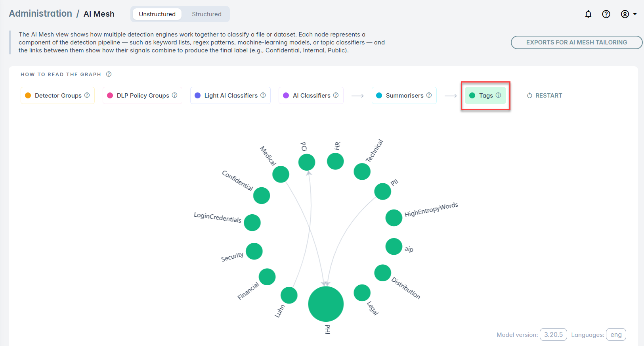Click info icon next to Detector Groups
The height and width of the screenshot is (346, 644).
pos(87,95)
